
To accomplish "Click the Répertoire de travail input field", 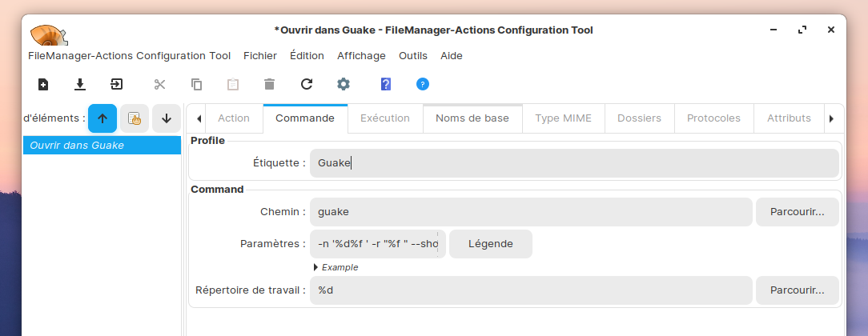I will coord(530,290).
